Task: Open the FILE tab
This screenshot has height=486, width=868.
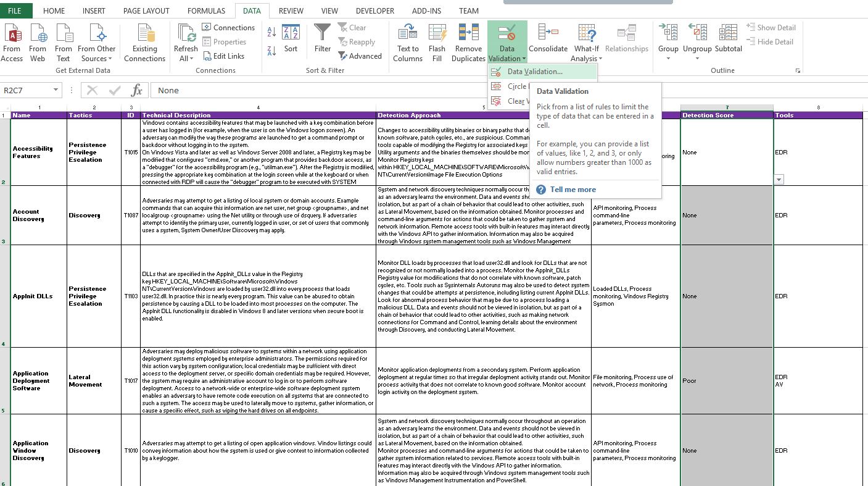Action: click(14, 10)
